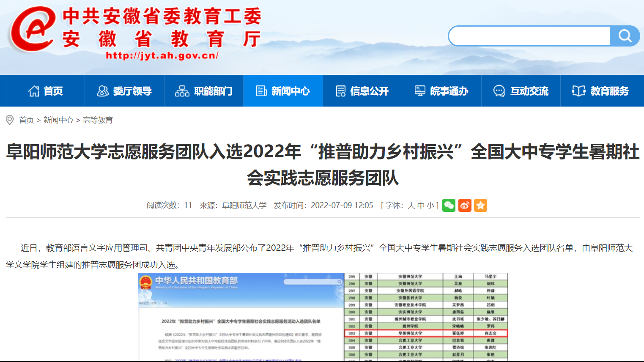The width and height of the screenshot is (644, 362).
Task: Open 教育服务 navigation item
Action: tap(600, 91)
